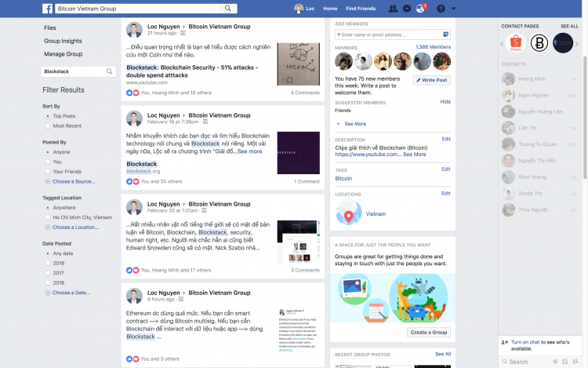
Task: Click the chat settings gear icon
Action: [555, 362]
